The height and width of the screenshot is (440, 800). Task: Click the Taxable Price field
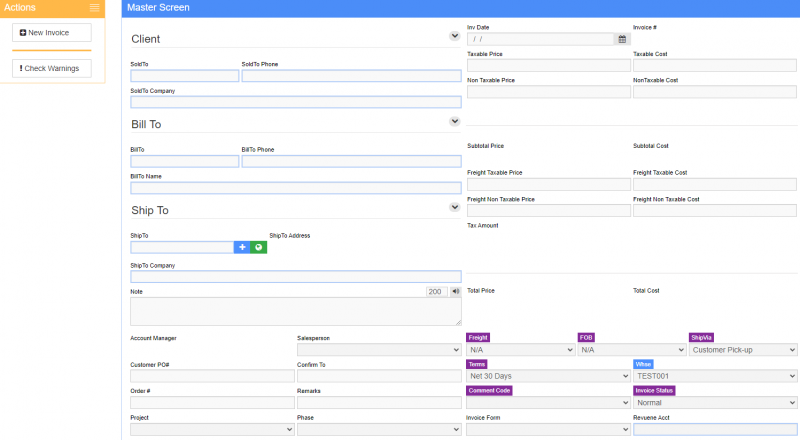pyautogui.click(x=548, y=65)
